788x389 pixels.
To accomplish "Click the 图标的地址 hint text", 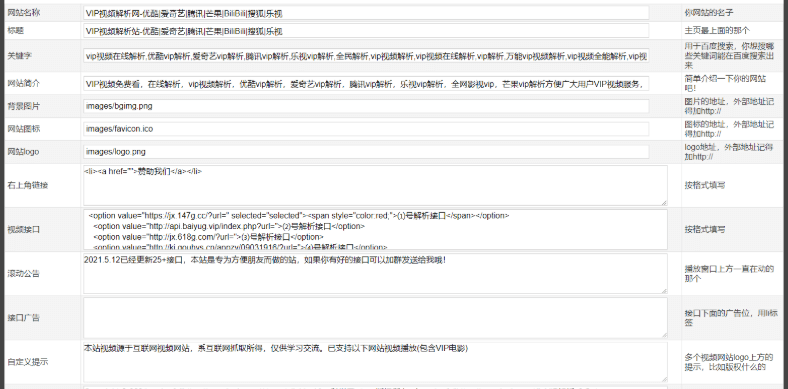I will [x=729, y=129].
